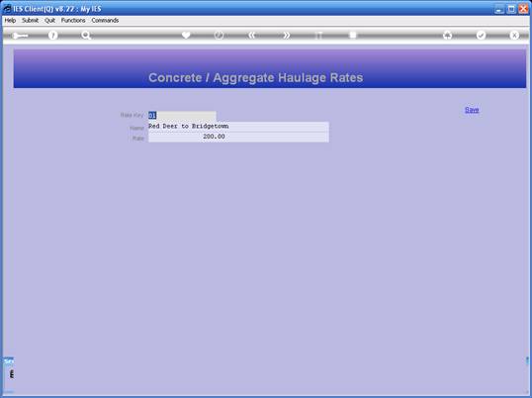Click the Save link
Image resolution: width=532 pixels, height=398 pixels.
point(472,110)
